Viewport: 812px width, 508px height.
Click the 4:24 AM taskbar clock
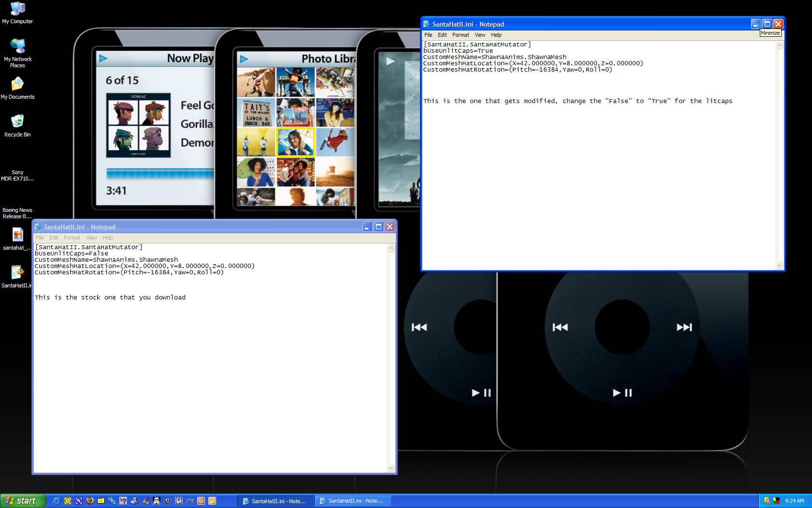pos(794,501)
